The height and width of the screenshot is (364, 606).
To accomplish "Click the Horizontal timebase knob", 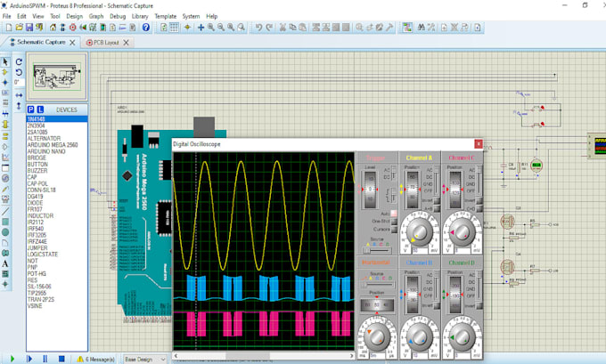I will (x=377, y=336).
